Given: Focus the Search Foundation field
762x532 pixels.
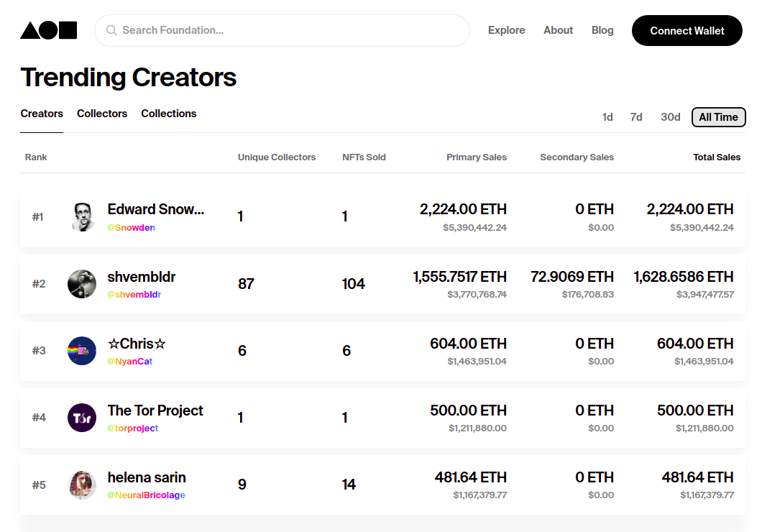Looking at the screenshot, I should (x=282, y=30).
